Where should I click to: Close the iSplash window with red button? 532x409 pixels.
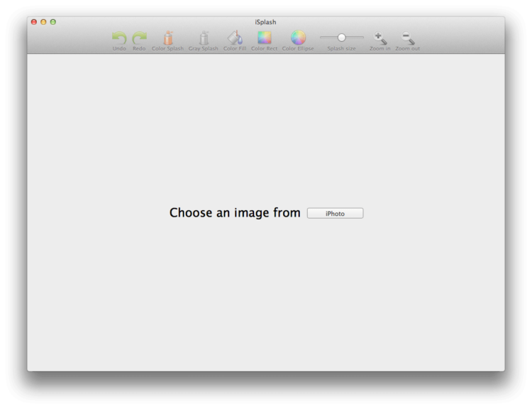(33, 22)
